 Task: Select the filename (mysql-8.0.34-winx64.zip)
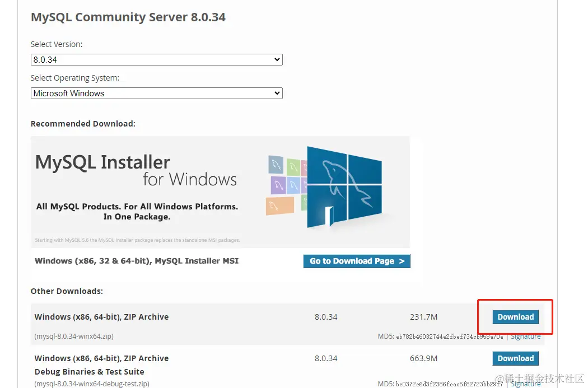click(74, 336)
